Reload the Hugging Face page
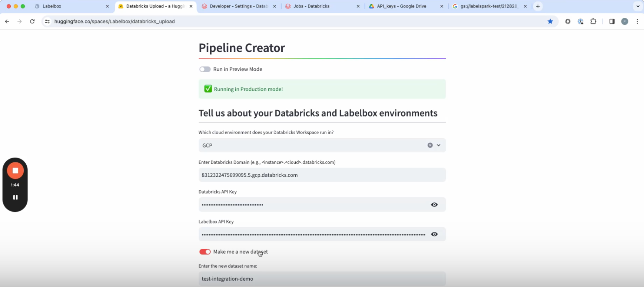Viewport: 644px width, 287px height. [32, 22]
